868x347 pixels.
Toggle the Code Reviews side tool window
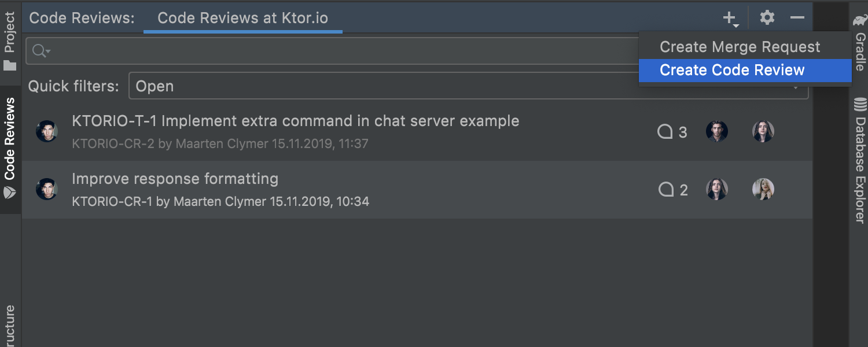point(10,147)
